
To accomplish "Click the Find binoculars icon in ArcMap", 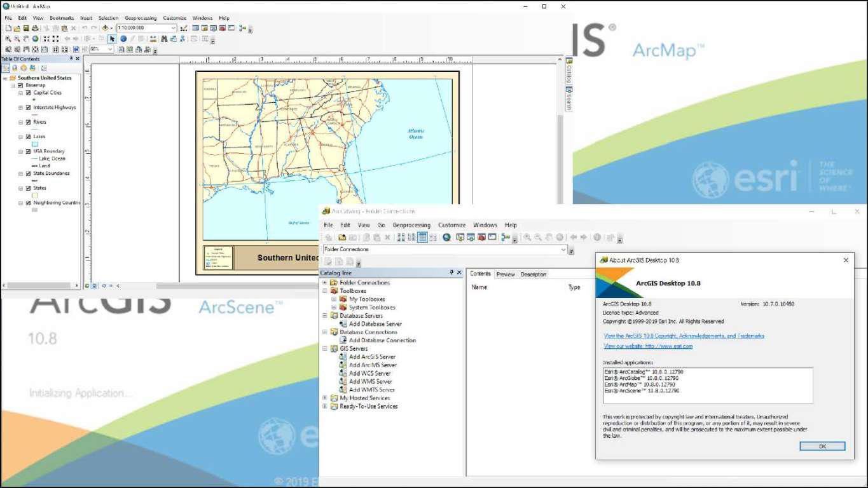I will 164,39.
